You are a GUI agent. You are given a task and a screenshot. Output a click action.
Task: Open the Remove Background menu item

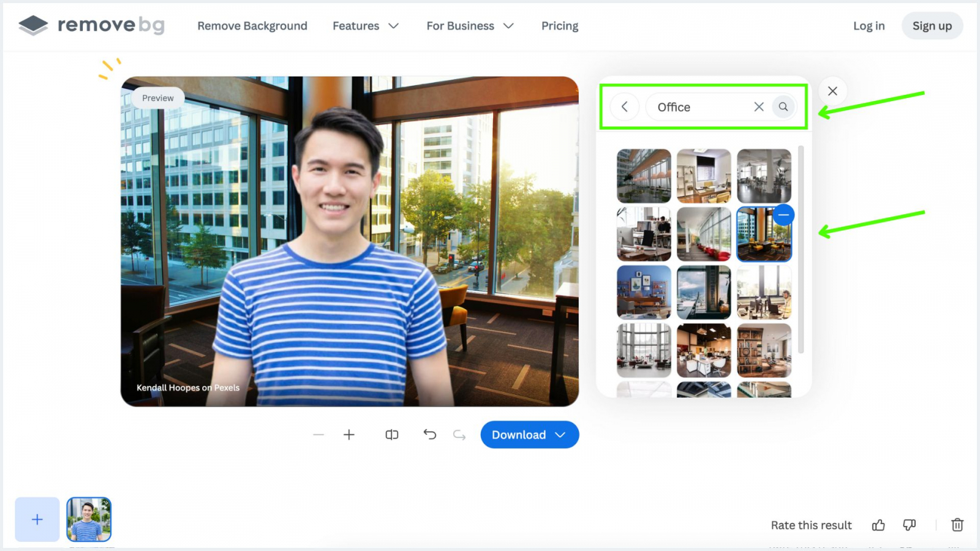[252, 26]
